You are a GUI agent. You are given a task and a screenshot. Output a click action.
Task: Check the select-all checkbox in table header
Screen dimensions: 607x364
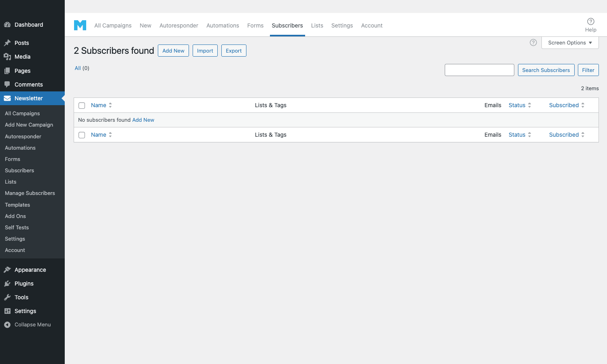[82, 106]
